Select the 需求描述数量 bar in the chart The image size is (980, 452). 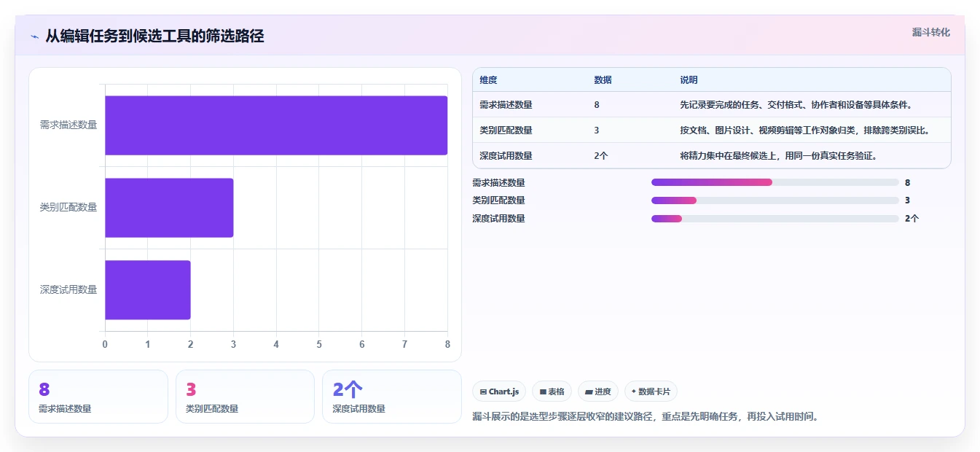(x=276, y=125)
